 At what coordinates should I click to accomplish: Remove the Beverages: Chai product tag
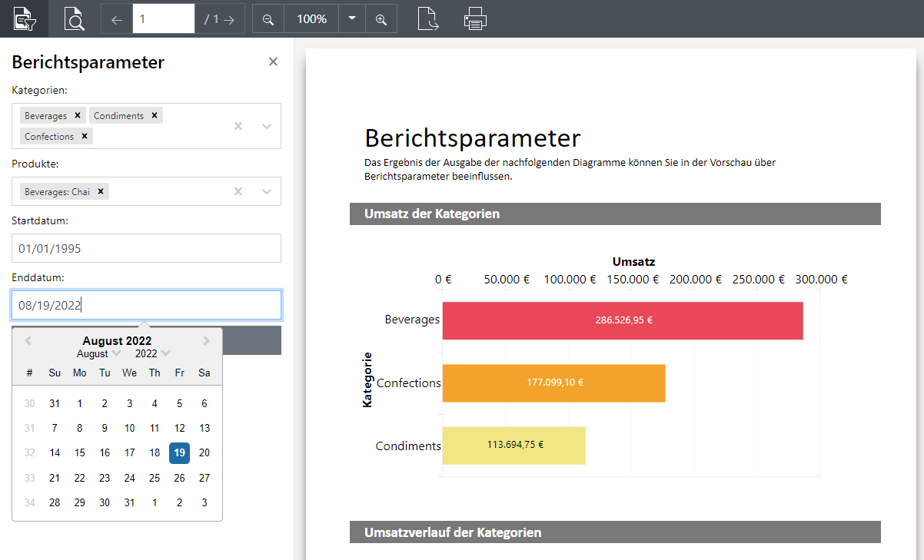point(101,191)
